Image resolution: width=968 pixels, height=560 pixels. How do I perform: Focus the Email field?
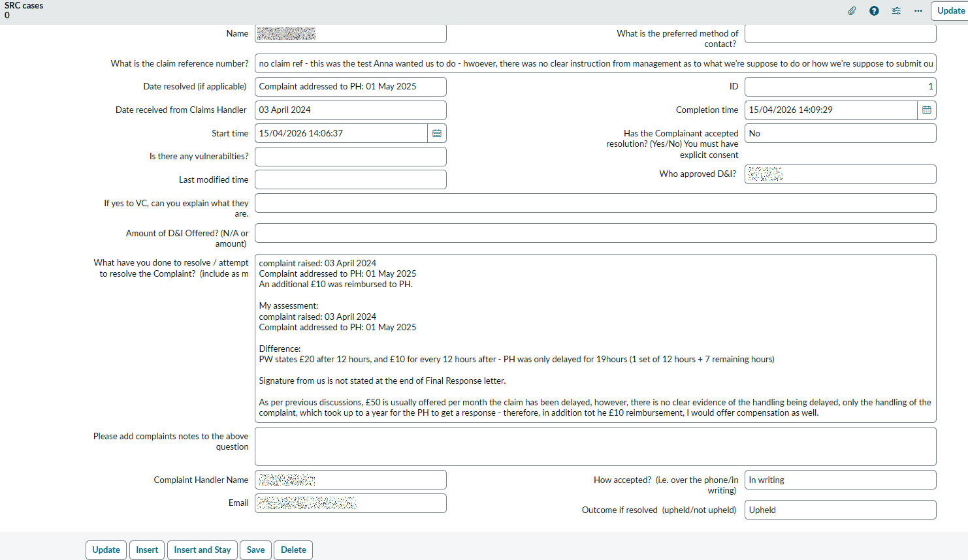click(x=351, y=503)
